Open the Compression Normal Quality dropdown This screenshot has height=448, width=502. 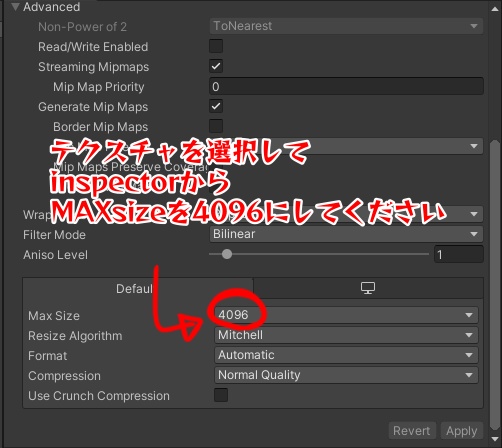click(x=346, y=375)
